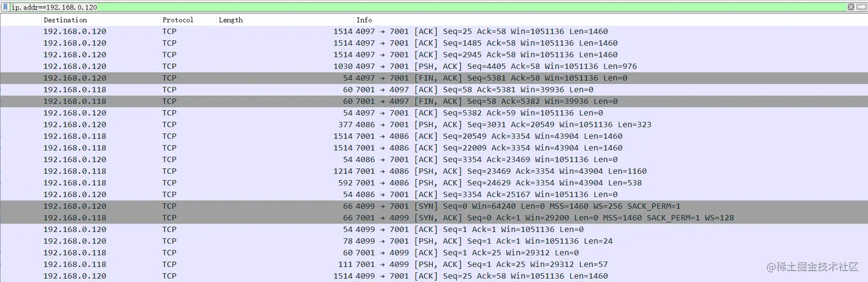Select the [PSH, ACK] Seq=4405 Len=976 packet
Image resolution: width=868 pixels, height=282 pixels.
tap(434, 66)
